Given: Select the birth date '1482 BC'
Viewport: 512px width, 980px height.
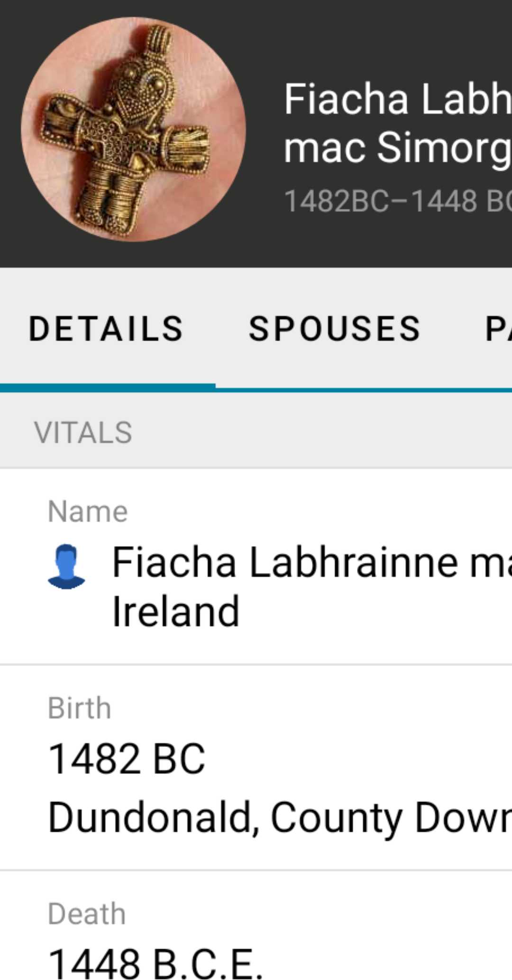Looking at the screenshot, I should point(127,759).
